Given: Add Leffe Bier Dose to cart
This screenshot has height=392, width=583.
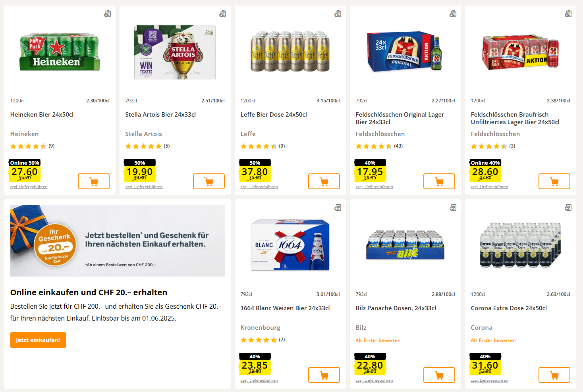Looking at the screenshot, I should (324, 181).
